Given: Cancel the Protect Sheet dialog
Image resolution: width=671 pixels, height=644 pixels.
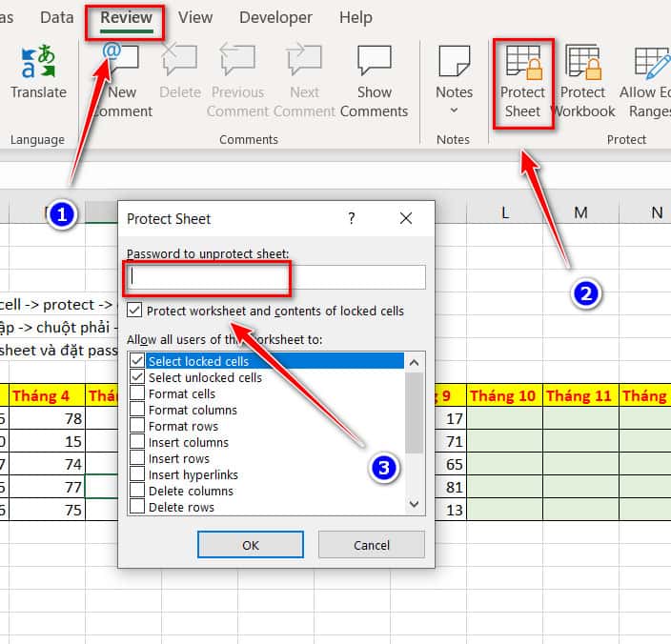Looking at the screenshot, I should tap(371, 545).
